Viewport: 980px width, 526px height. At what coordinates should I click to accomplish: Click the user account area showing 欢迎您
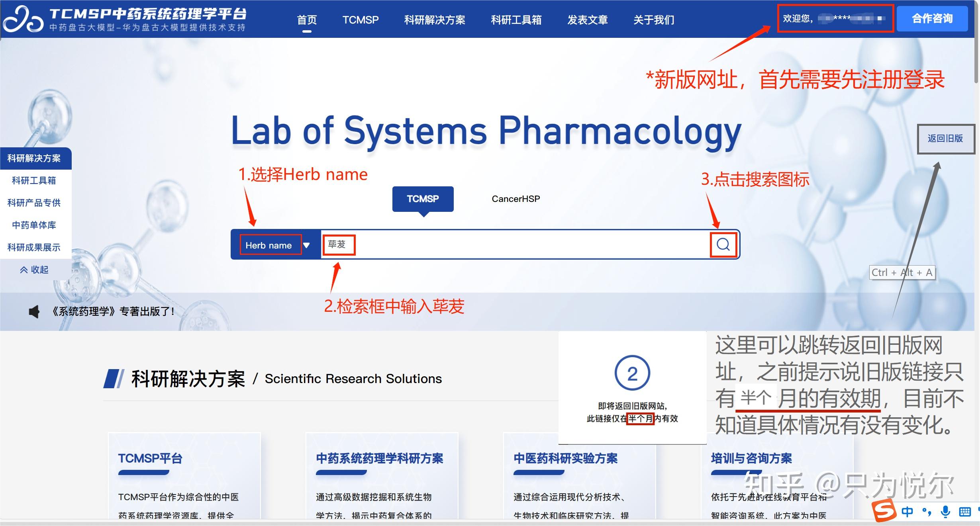tap(835, 19)
